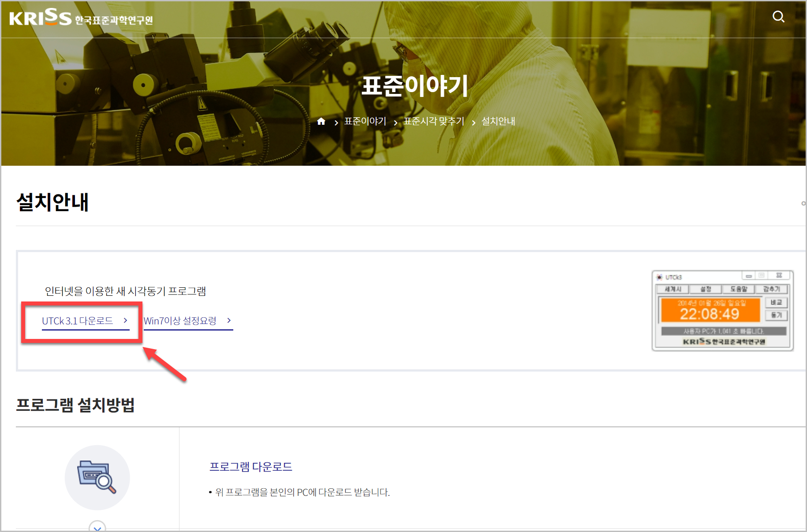
Task: Open the KRISS logo homepage link
Action: (x=81, y=18)
